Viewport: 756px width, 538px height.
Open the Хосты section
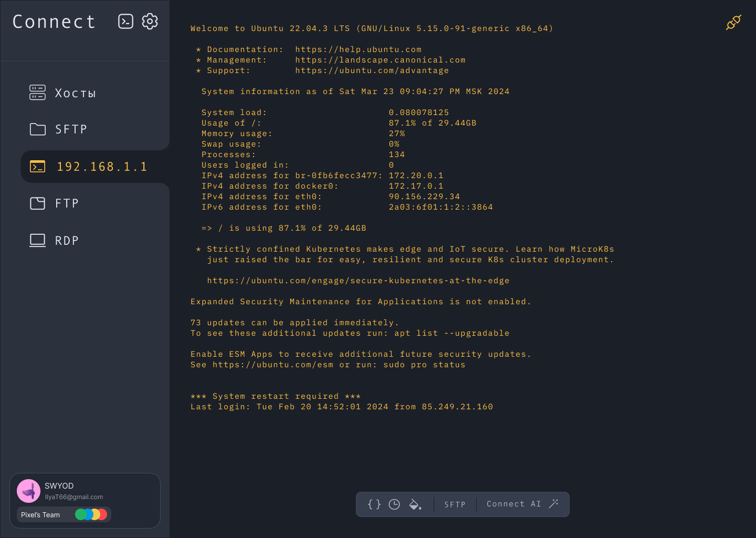(75, 92)
